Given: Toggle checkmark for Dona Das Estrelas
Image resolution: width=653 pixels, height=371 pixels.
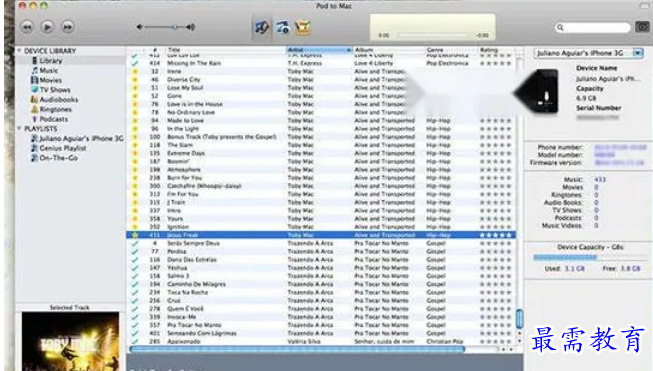Looking at the screenshot, I should [x=135, y=260].
